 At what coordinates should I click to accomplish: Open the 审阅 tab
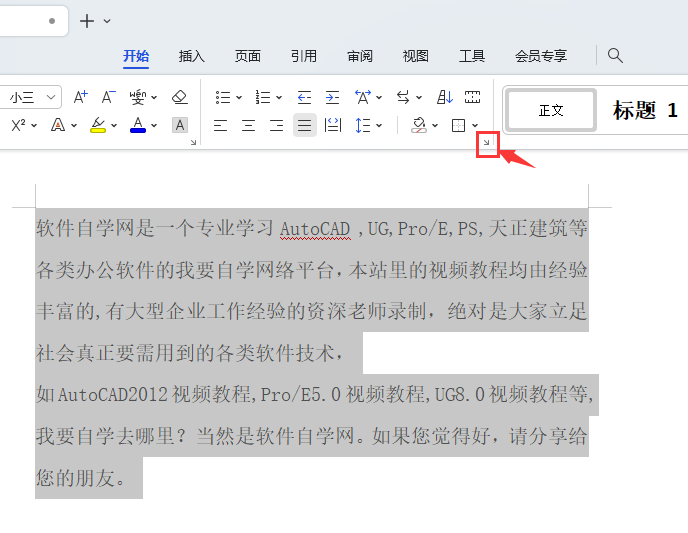click(x=360, y=56)
